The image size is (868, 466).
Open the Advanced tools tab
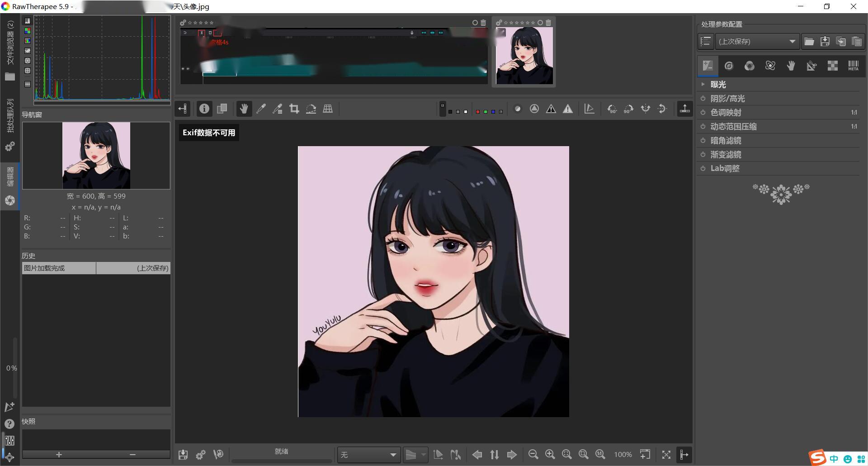[770, 66]
